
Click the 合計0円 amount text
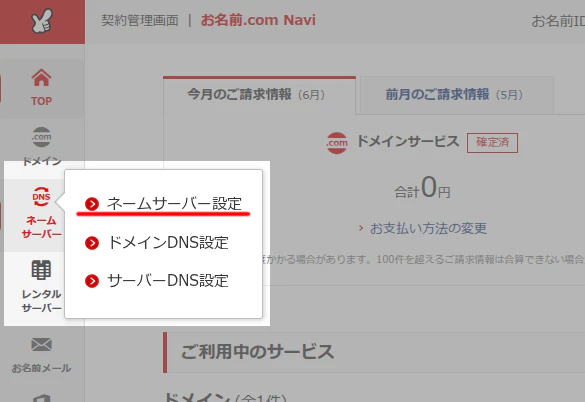422,188
